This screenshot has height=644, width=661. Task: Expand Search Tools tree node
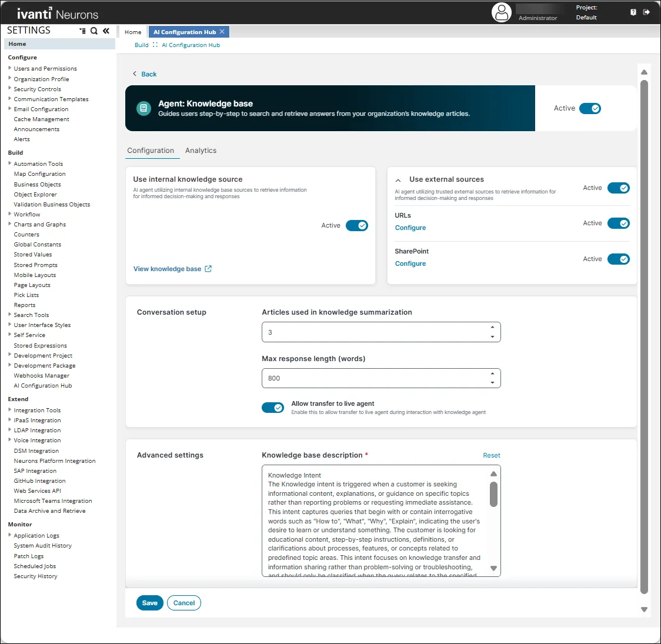coord(9,315)
